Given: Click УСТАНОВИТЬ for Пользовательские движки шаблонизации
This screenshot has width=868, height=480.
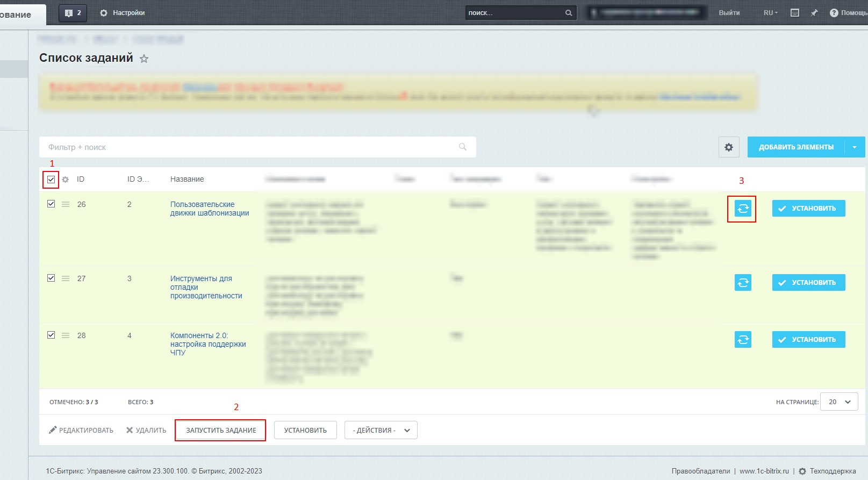Looking at the screenshot, I should coord(808,208).
